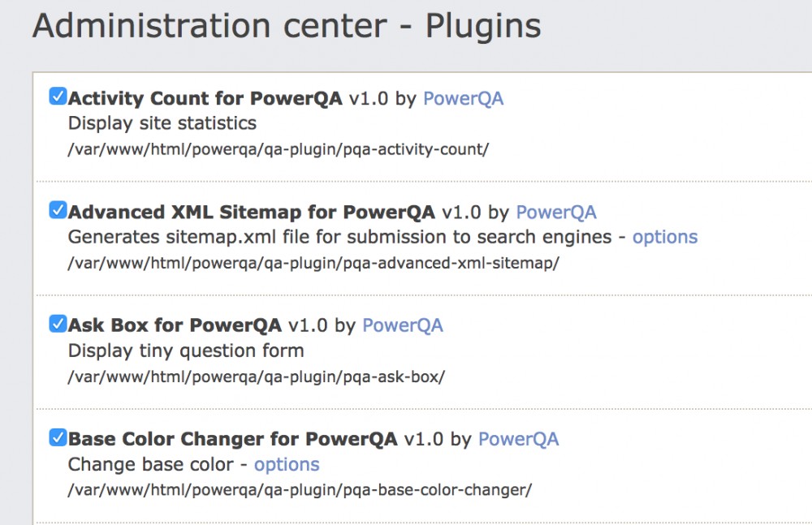Click the Display tiny question form description
The height and width of the screenshot is (525, 812).
tap(186, 351)
